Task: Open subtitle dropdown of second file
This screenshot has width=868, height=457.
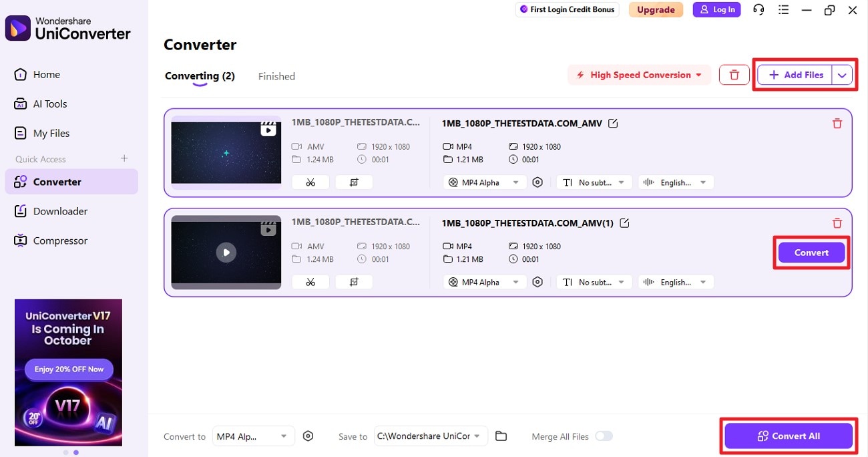Action: coord(594,282)
